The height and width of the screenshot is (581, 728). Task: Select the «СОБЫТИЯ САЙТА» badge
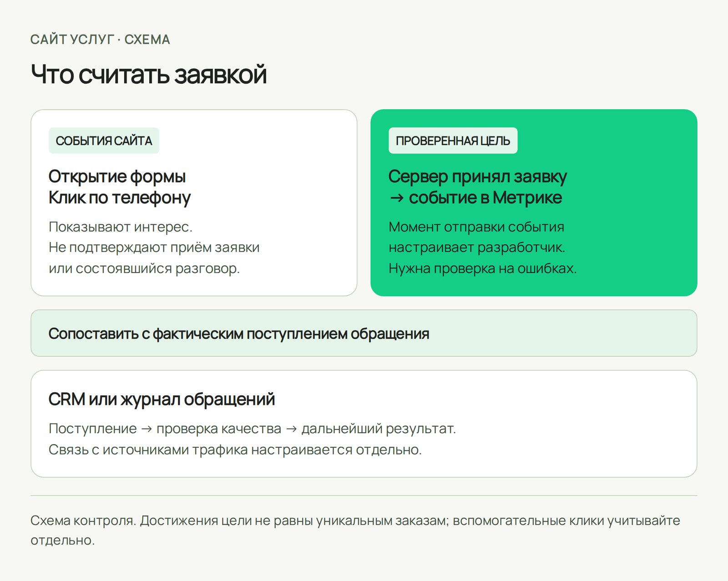(104, 141)
